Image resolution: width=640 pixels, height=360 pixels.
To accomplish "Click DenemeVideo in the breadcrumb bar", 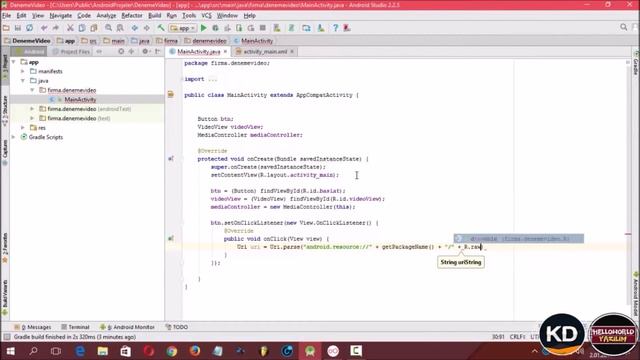I will pos(27,41).
